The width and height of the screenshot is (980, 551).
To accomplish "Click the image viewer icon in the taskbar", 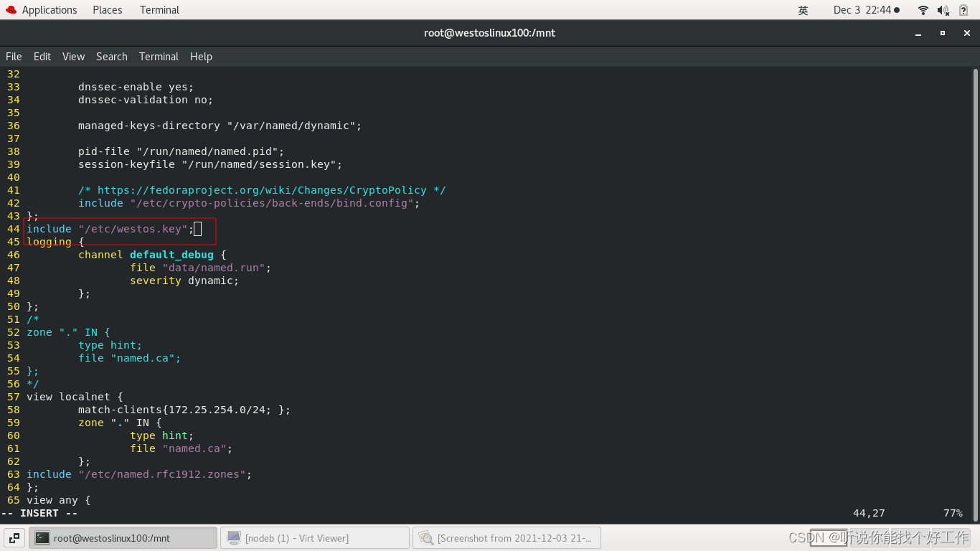I will (426, 538).
